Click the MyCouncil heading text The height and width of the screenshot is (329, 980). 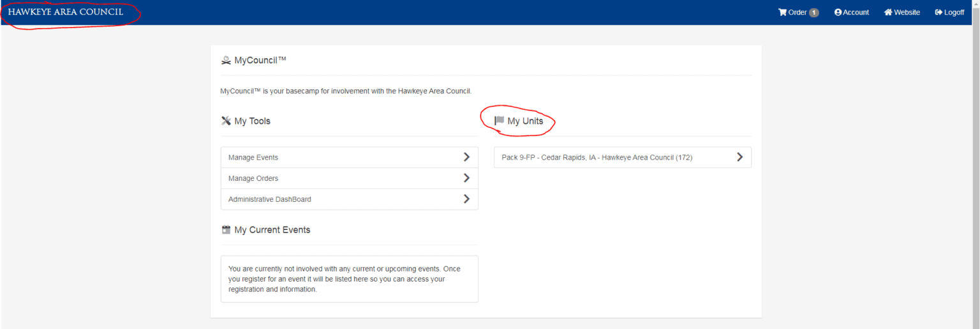click(260, 60)
